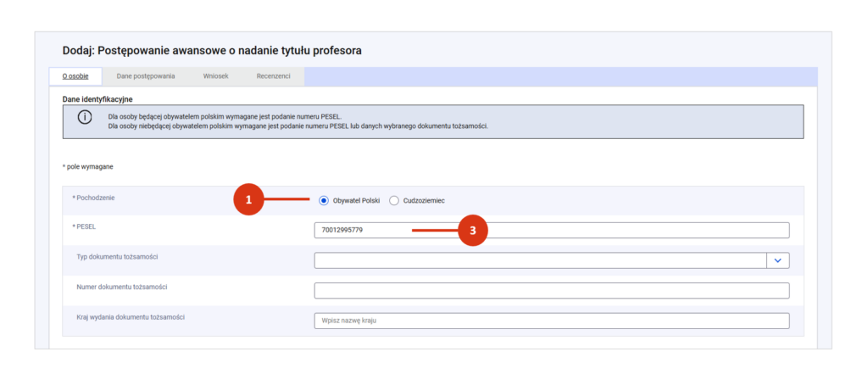
Task: Switch to the O osobie tab
Action: point(75,76)
